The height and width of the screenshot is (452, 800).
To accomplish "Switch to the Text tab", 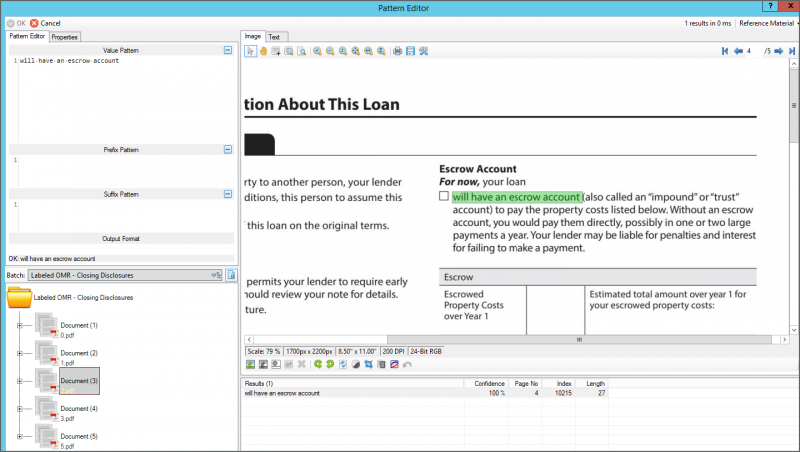I will tap(274, 37).
